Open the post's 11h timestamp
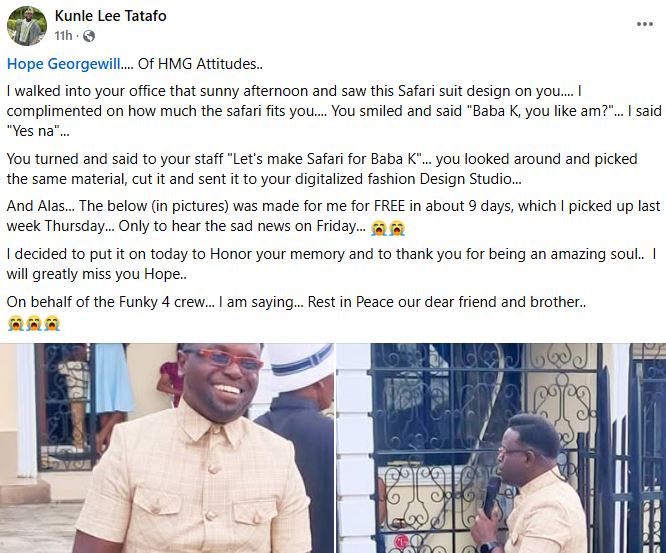This screenshot has width=666, height=553. 65,36
